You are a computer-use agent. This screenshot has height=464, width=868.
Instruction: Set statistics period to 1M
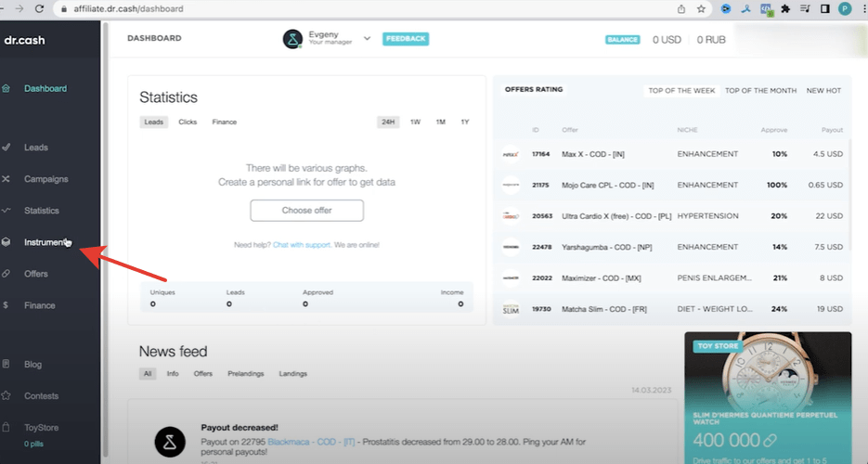point(441,122)
